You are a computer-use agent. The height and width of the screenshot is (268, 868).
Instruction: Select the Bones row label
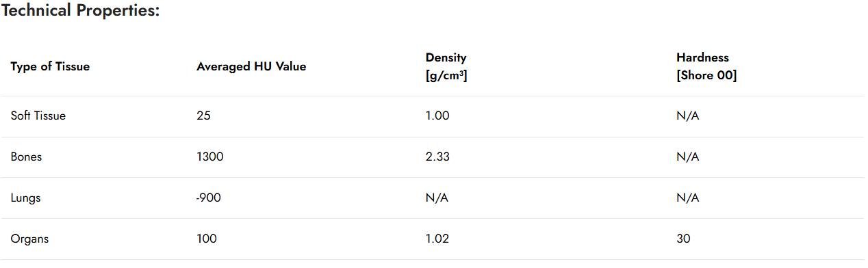tap(26, 157)
